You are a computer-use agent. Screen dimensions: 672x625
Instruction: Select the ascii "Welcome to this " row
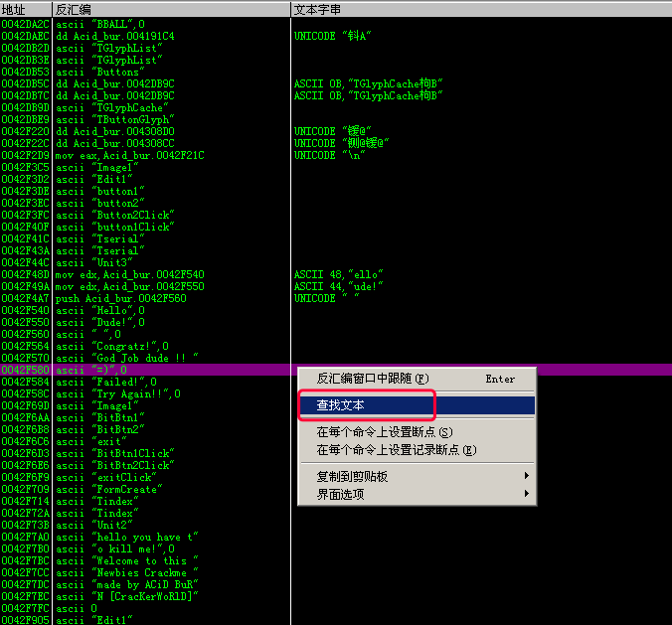[x=336, y=560]
